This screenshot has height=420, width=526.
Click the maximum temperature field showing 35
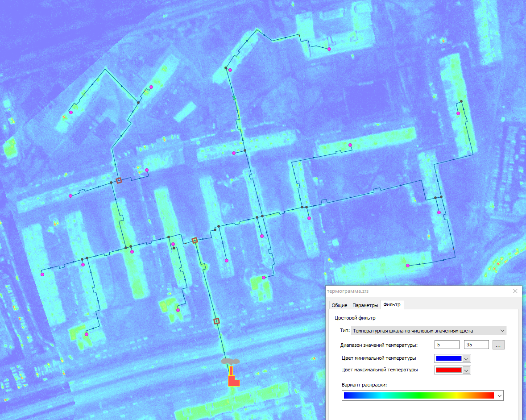point(476,345)
